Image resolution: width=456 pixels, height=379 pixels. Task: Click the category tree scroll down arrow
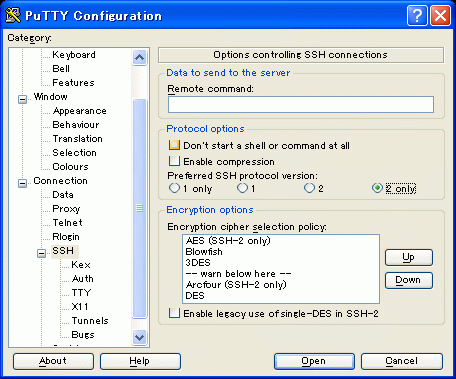pos(139,337)
